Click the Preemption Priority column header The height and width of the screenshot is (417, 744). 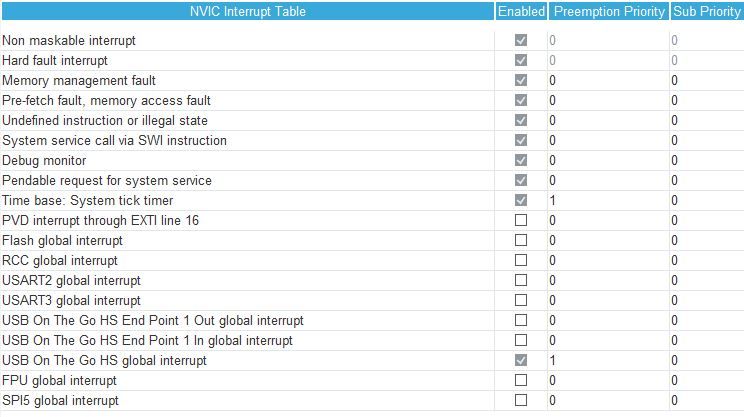click(x=609, y=11)
